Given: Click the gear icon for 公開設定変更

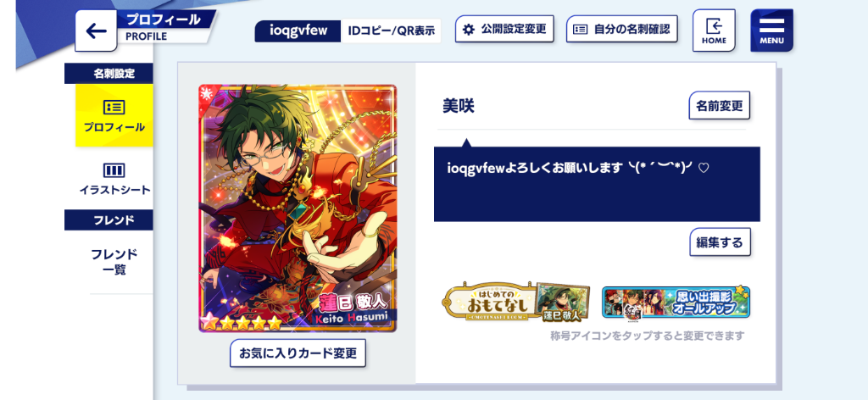Looking at the screenshot, I should pos(469,30).
